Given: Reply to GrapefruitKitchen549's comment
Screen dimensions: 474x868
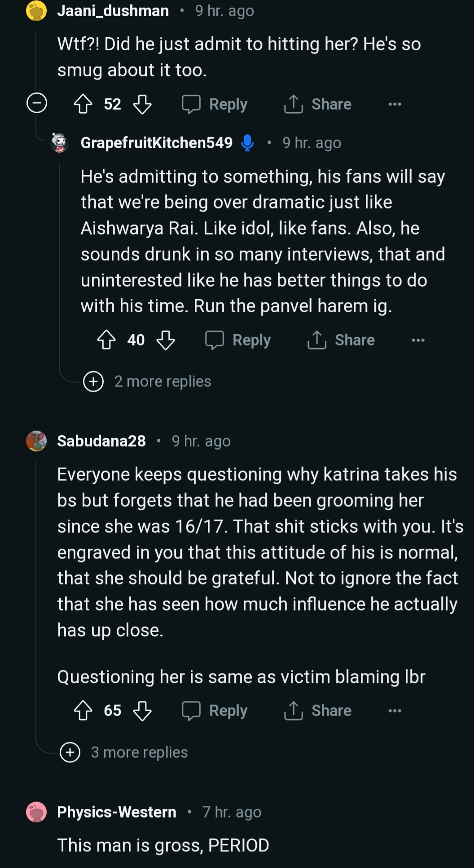Looking at the screenshot, I should coord(238,340).
